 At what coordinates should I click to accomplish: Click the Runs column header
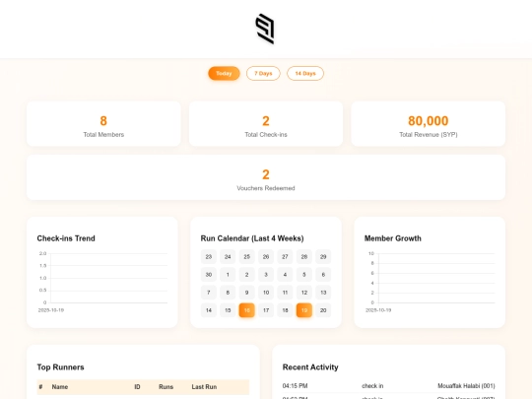click(x=166, y=387)
